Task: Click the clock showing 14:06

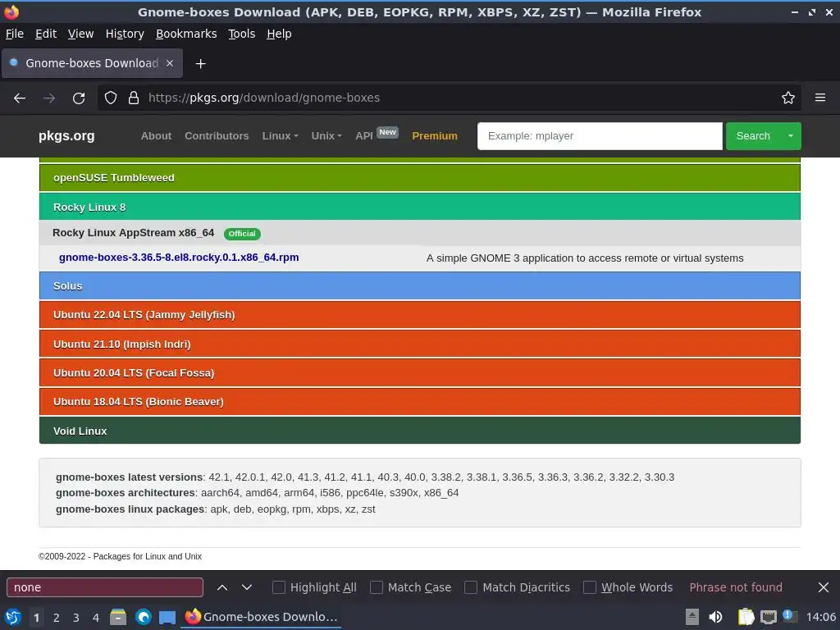Action: click(820, 617)
